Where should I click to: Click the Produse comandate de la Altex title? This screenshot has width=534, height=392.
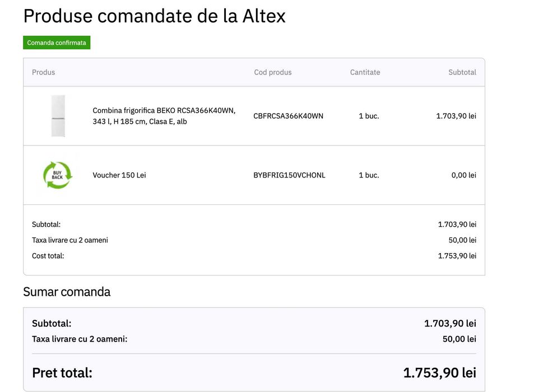(x=154, y=16)
